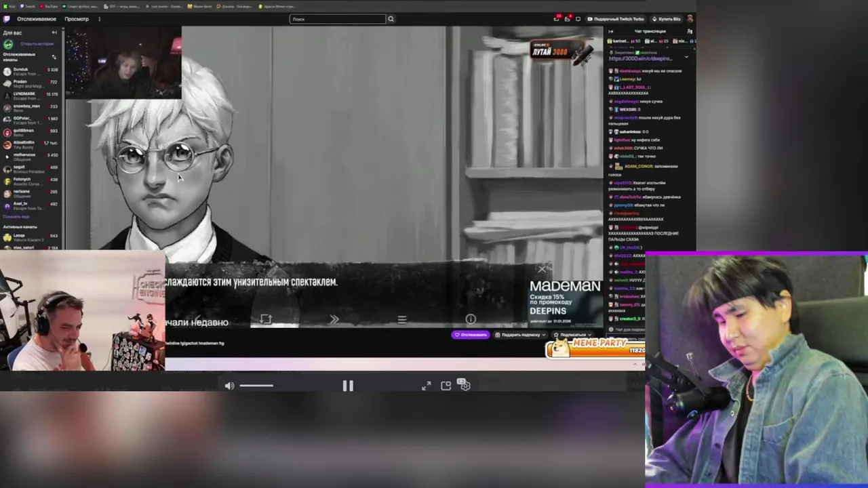Open 'Подарить подписку' dropdown
868x488 pixels.
click(520, 335)
